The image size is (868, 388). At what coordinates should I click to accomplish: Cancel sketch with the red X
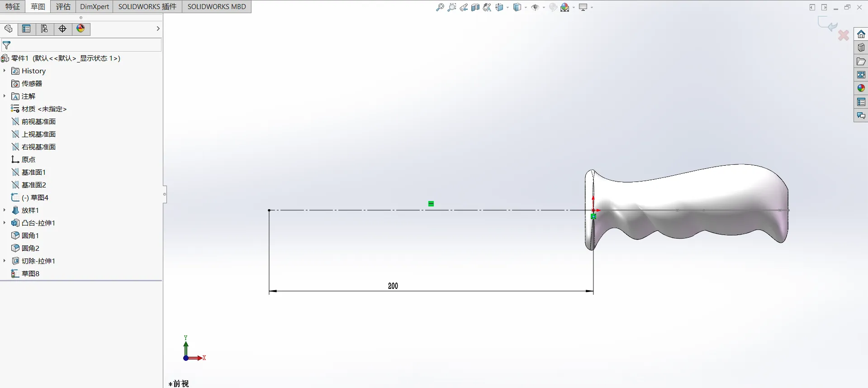coord(843,35)
